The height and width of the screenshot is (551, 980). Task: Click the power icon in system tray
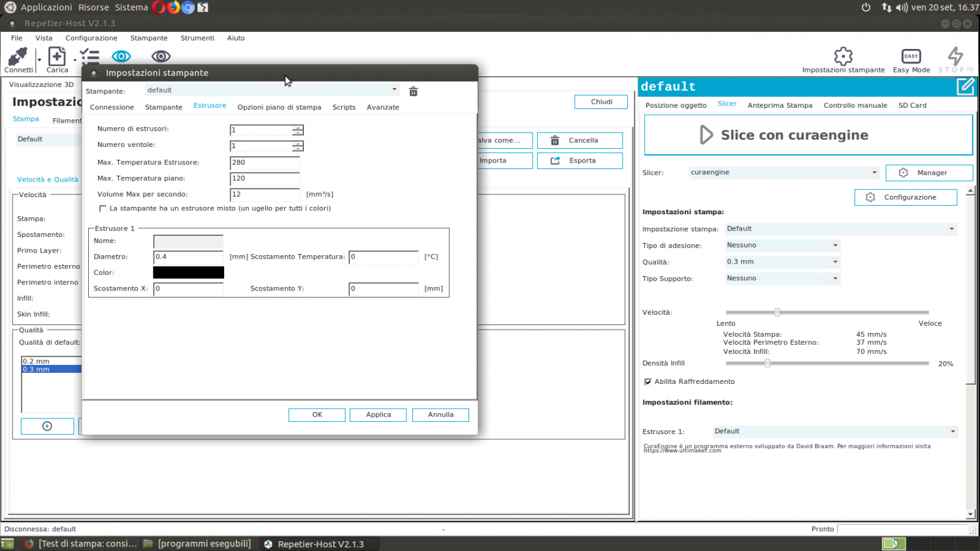click(x=866, y=7)
